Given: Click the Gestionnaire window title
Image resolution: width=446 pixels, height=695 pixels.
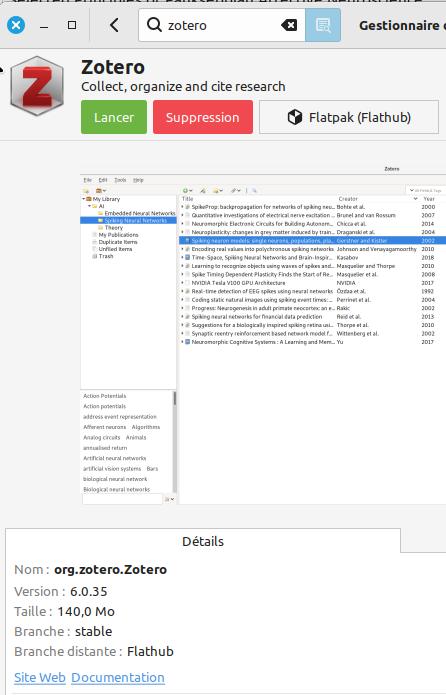Looking at the screenshot, I should pos(402,25).
